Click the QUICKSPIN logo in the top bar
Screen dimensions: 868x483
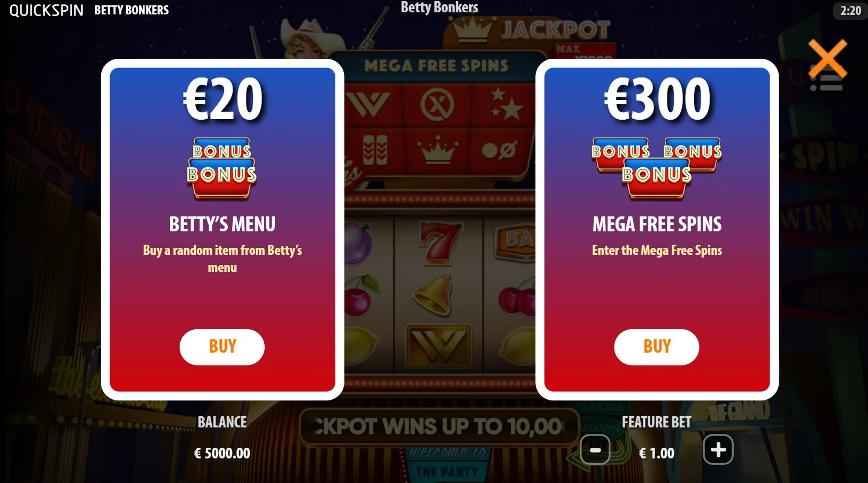coord(47,10)
